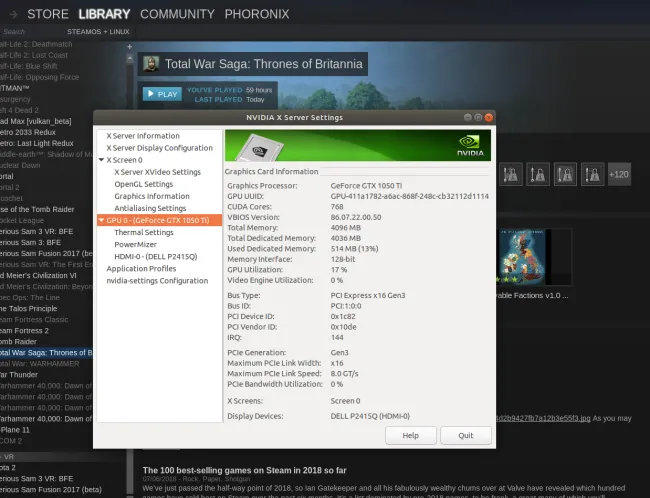Select Half-Life: Blue Shift in the list
This screenshot has width=650, height=498.
click(x=29, y=66)
